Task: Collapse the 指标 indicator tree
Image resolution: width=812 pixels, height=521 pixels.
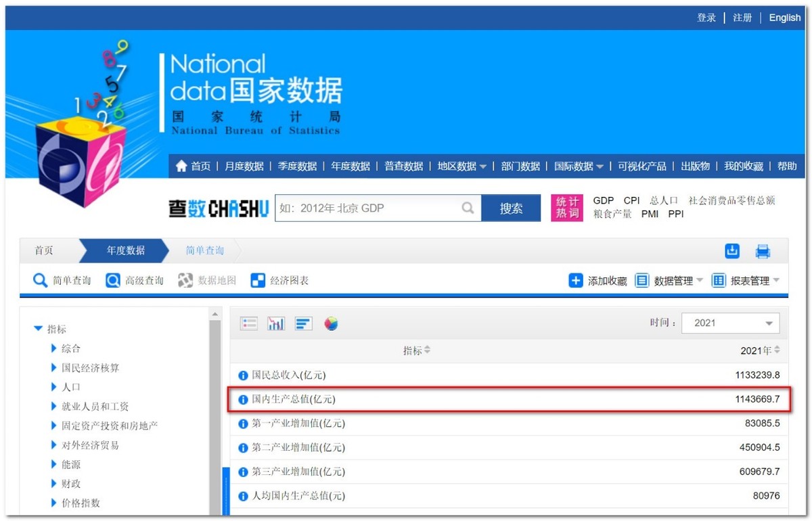Action: pos(39,328)
